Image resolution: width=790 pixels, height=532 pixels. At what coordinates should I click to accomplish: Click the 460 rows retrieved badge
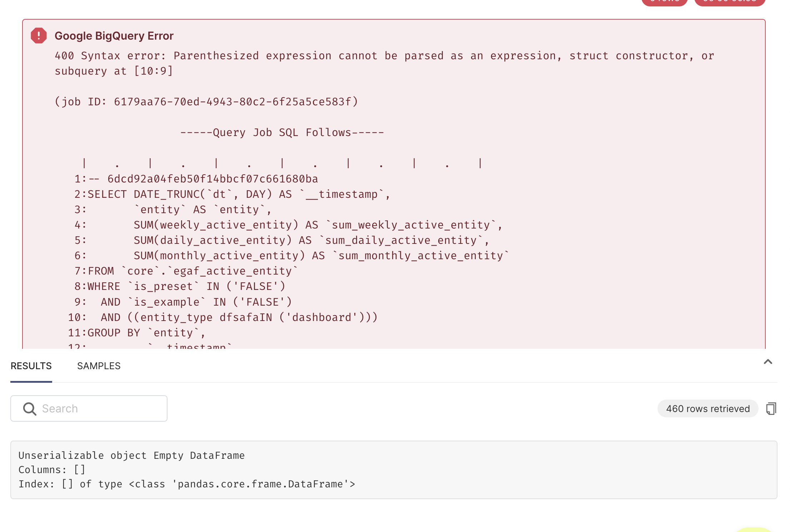[x=707, y=408]
